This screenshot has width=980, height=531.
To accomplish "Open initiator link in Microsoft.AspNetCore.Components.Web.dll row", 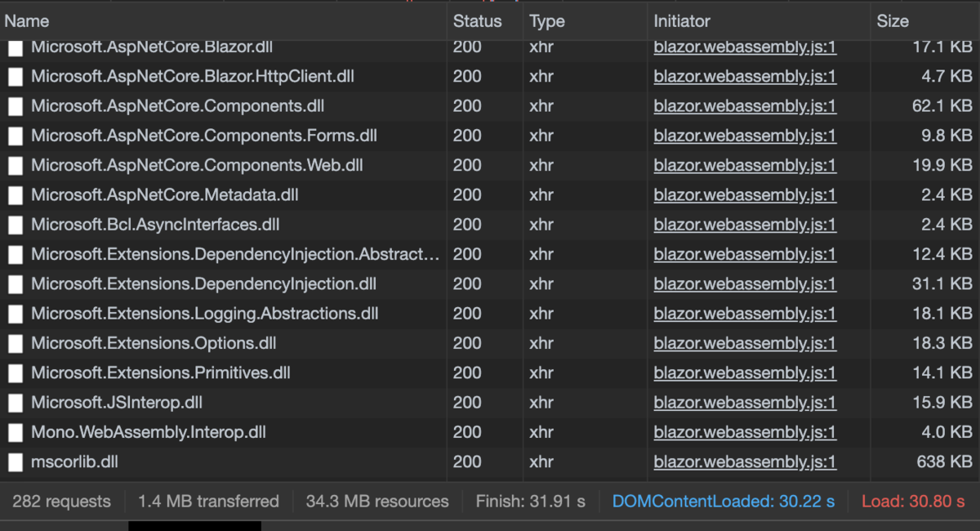I will tap(745, 166).
